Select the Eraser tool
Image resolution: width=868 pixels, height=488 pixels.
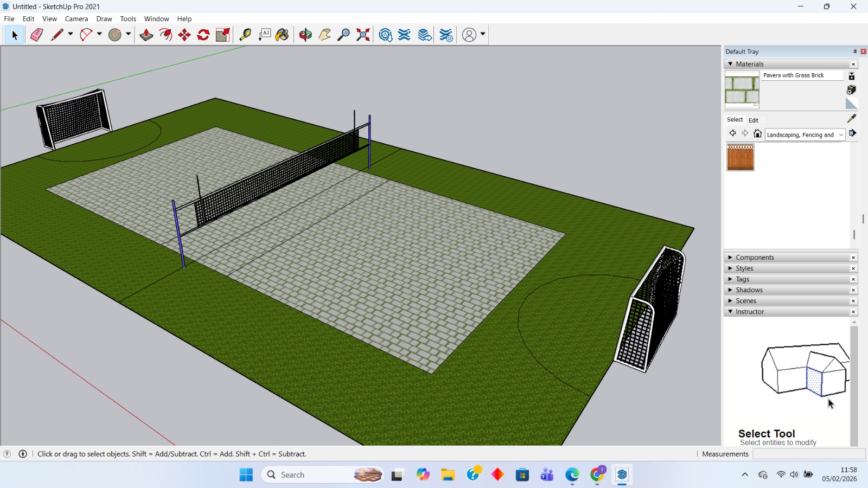[x=36, y=35]
